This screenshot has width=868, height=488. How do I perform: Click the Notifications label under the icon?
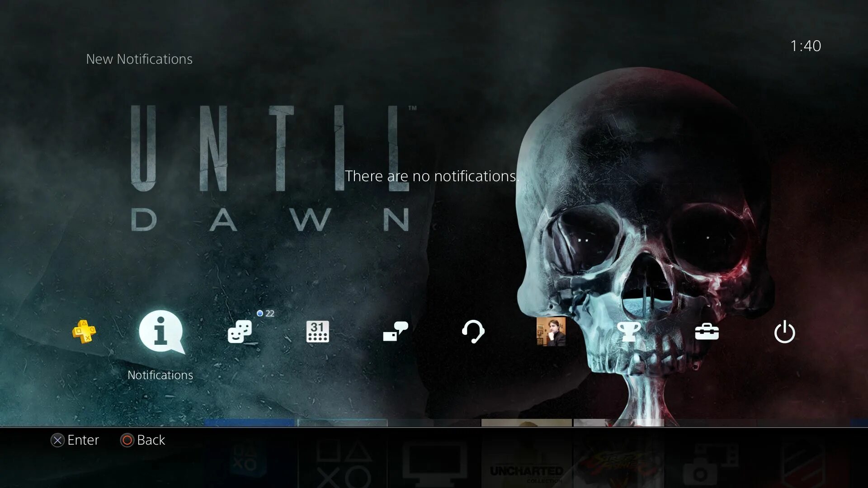[160, 375]
